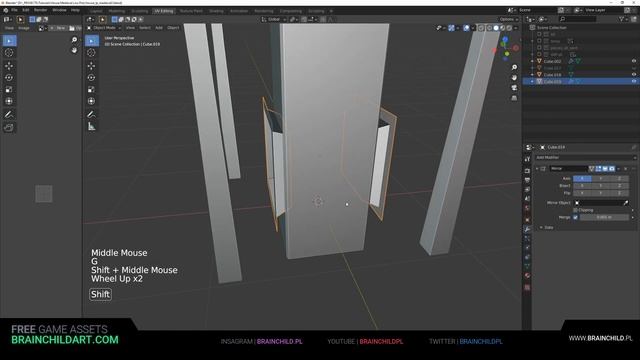This screenshot has width=640, height=360.
Task: Hide Cube.002 using its eye icon
Action: (x=634, y=61)
